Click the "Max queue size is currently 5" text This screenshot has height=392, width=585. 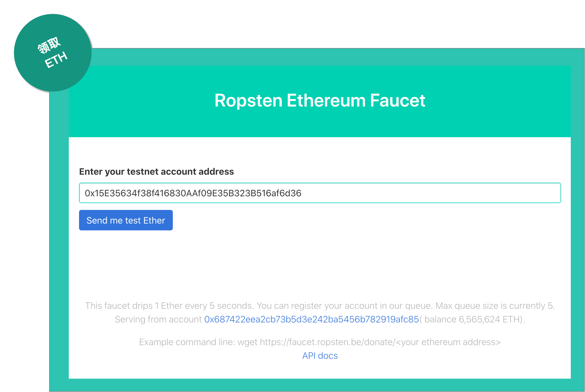495,306
